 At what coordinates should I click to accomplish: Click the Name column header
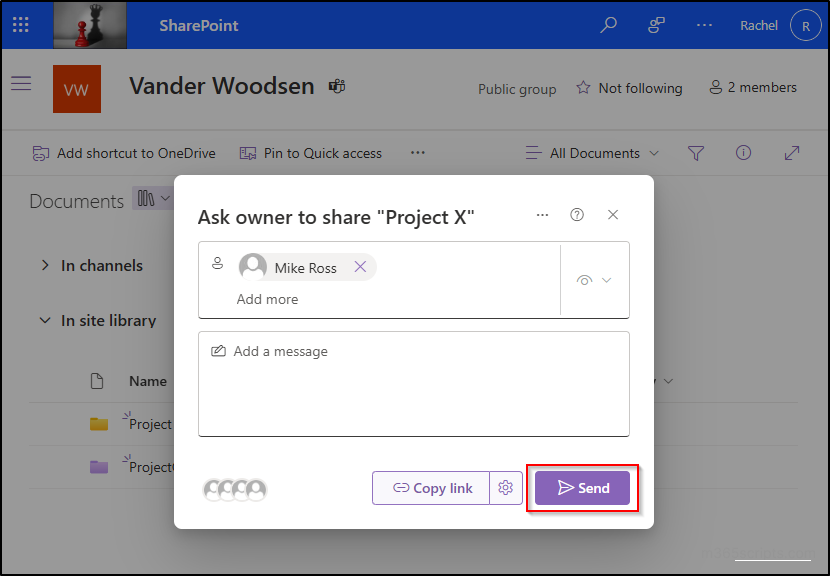tap(148, 381)
